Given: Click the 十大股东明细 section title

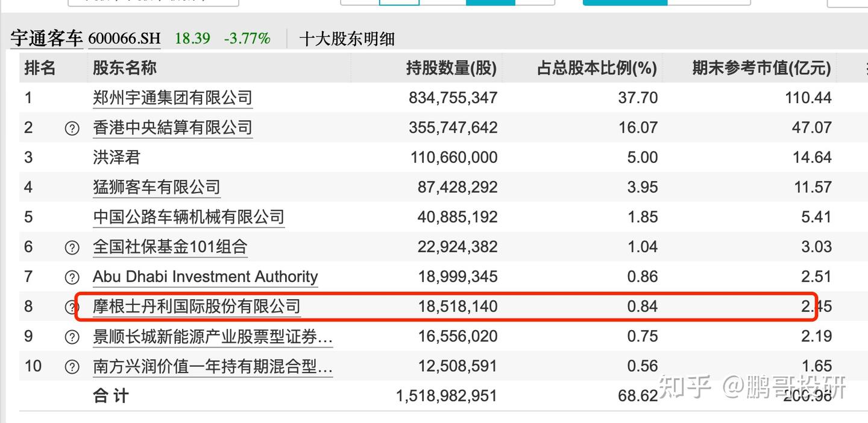Looking at the screenshot, I should (347, 39).
